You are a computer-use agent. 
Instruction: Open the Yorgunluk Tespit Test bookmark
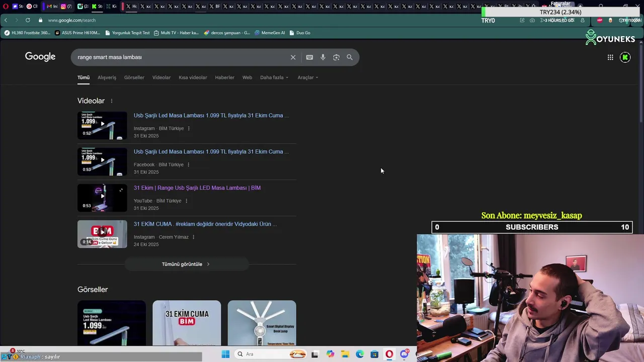[127, 33]
